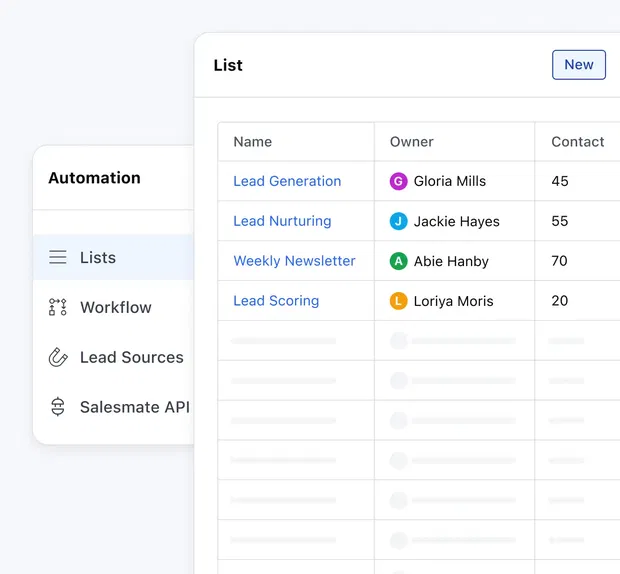
Task: Click the List page title
Action: click(228, 65)
